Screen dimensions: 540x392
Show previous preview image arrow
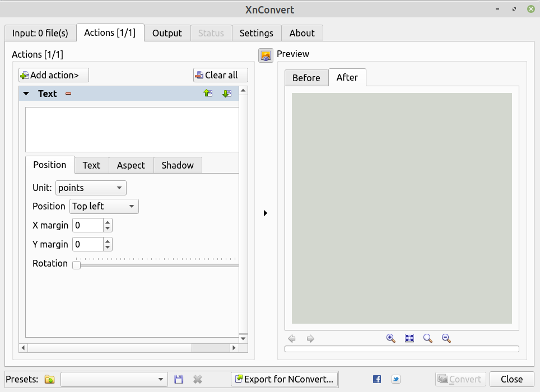tap(292, 339)
